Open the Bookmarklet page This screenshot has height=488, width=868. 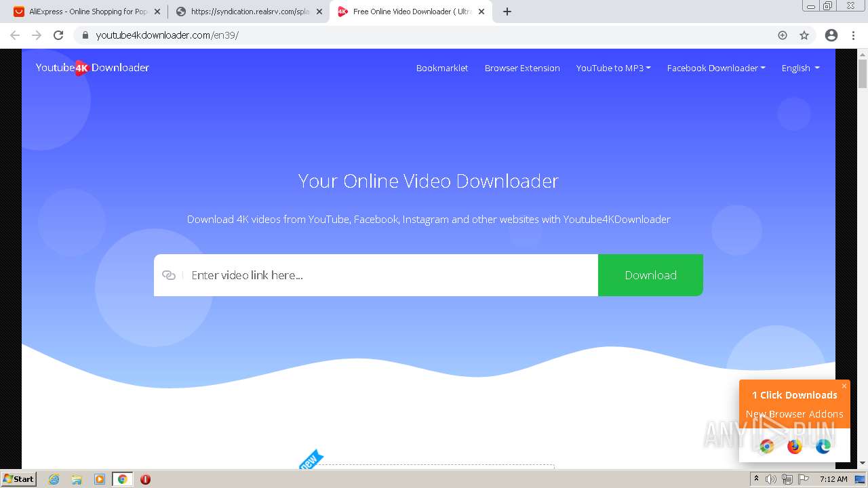point(442,68)
